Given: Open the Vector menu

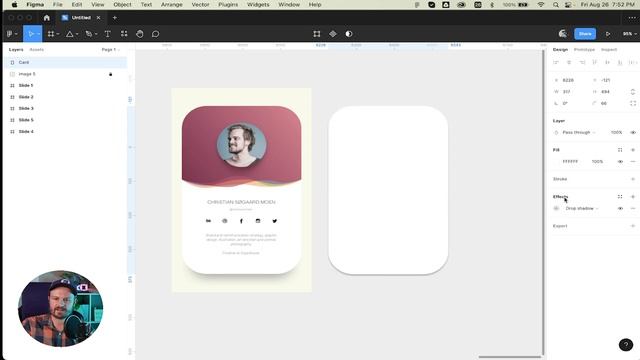Looking at the screenshot, I should tap(200, 4).
